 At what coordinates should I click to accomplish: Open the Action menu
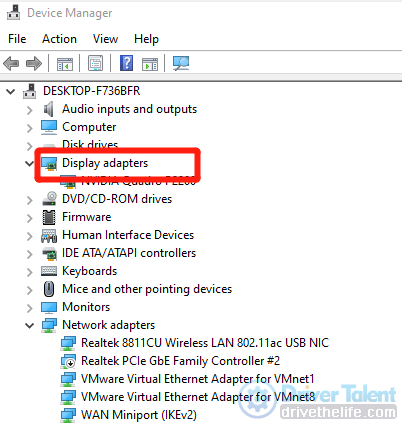(59, 39)
